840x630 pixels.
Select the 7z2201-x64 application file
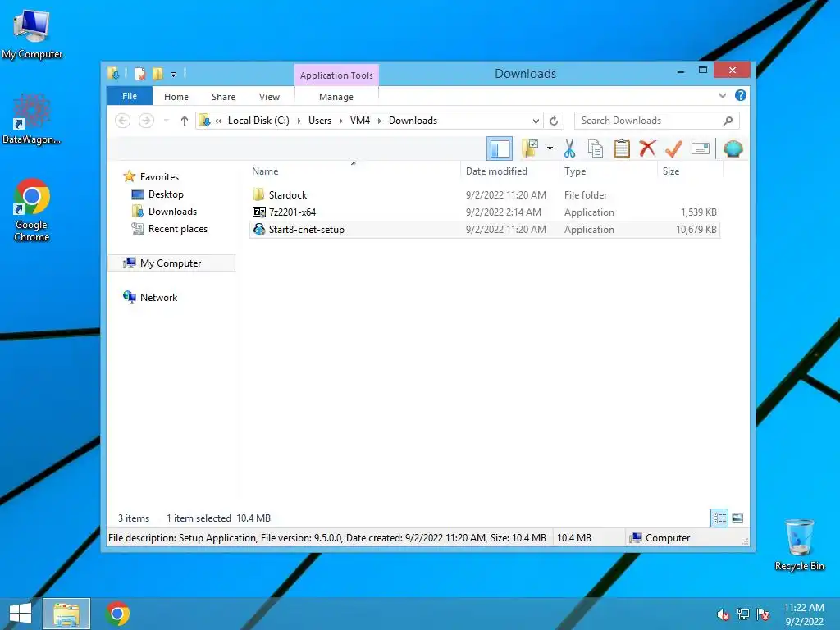coord(484,212)
